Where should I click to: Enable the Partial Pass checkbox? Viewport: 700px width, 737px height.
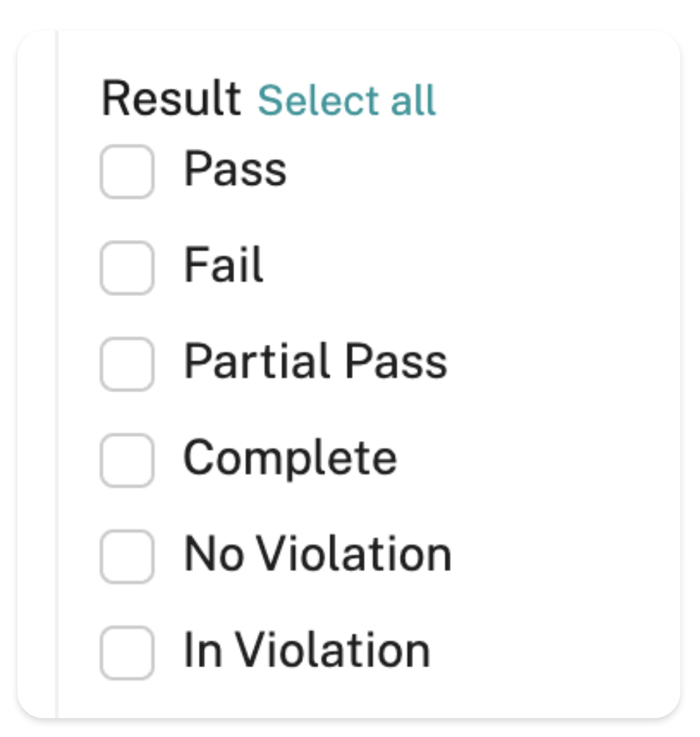(x=127, y=364)
